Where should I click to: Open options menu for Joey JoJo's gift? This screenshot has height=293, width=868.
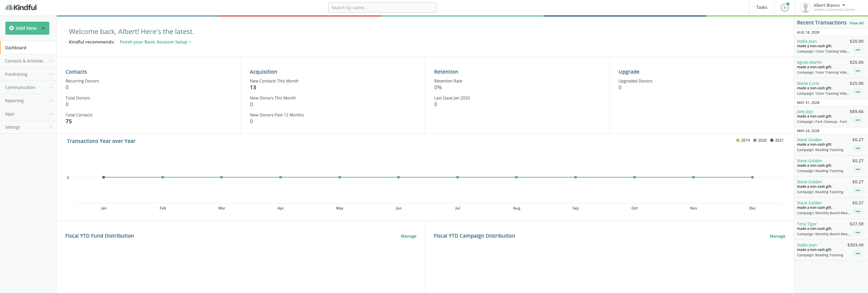coord(857,120)
